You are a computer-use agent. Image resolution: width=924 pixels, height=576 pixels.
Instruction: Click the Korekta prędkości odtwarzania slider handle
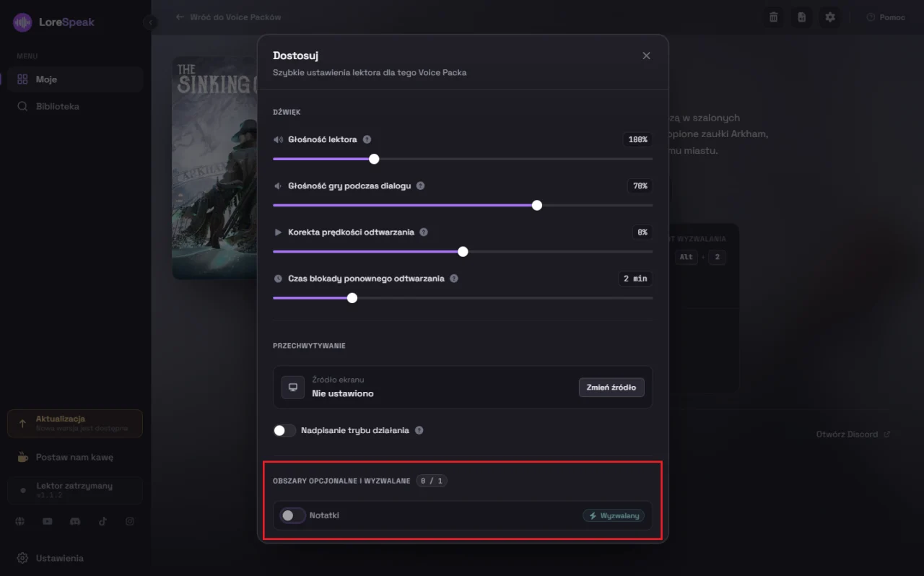click(463, 251)
